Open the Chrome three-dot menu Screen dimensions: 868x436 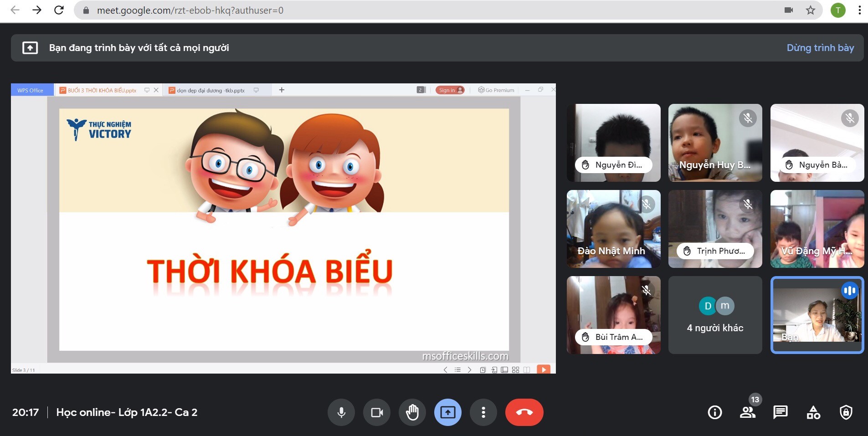(859, 10)
